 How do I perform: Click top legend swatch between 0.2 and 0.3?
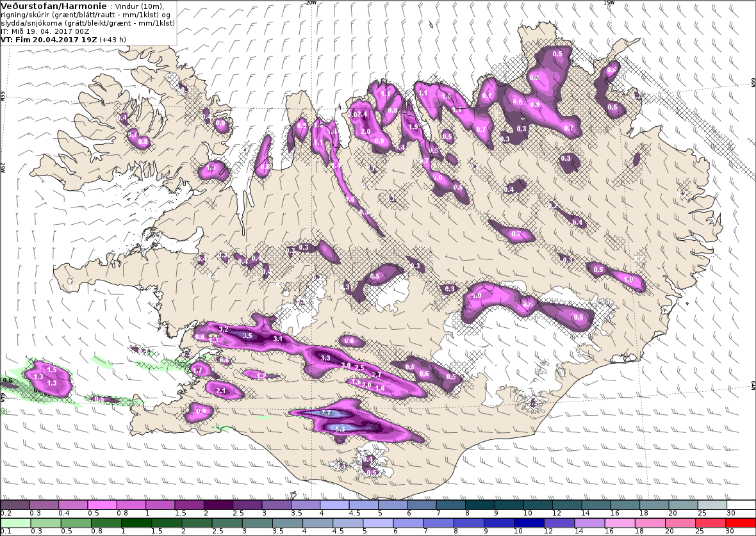coord(15,505)
